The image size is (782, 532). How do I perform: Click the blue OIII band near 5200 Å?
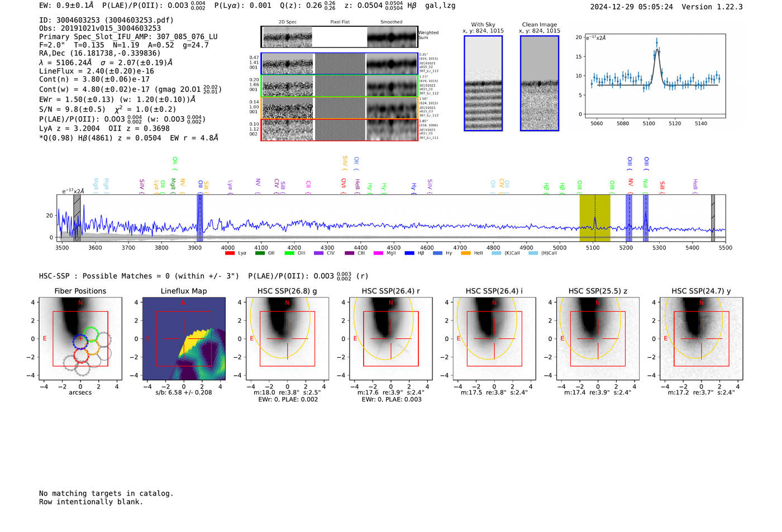(629, 218)
